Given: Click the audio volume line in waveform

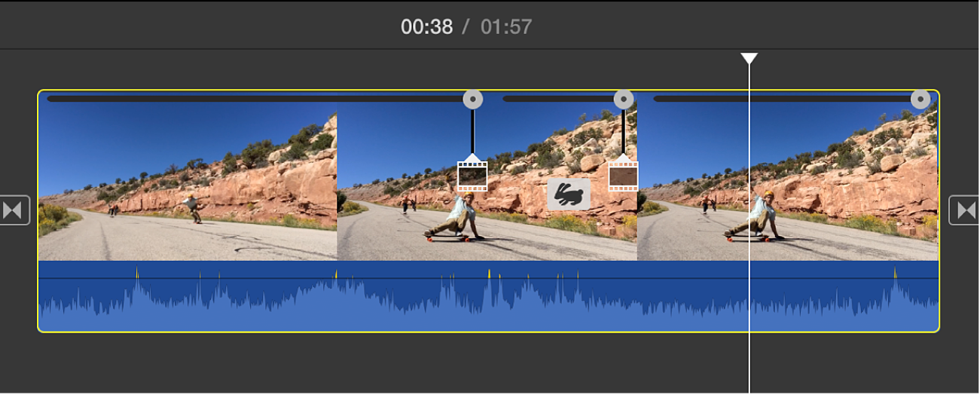Looking at the screenshot, I should [489, 279].
